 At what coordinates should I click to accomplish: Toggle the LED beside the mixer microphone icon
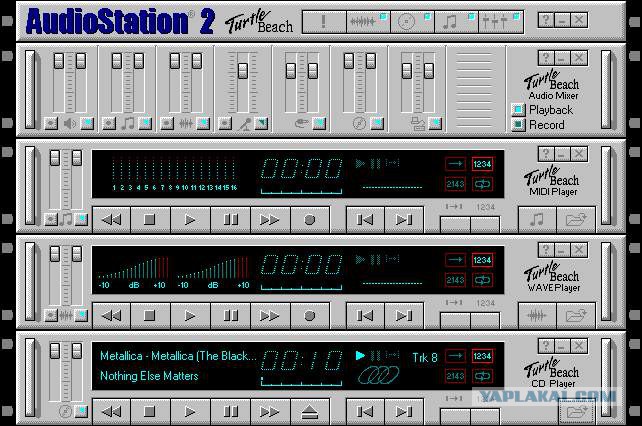[261, 123]
